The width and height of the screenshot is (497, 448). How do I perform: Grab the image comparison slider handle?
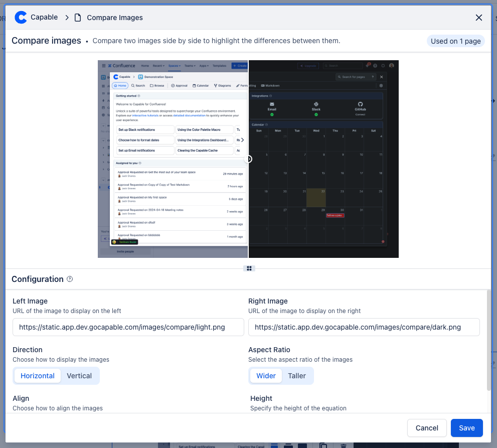click(248, 159)
